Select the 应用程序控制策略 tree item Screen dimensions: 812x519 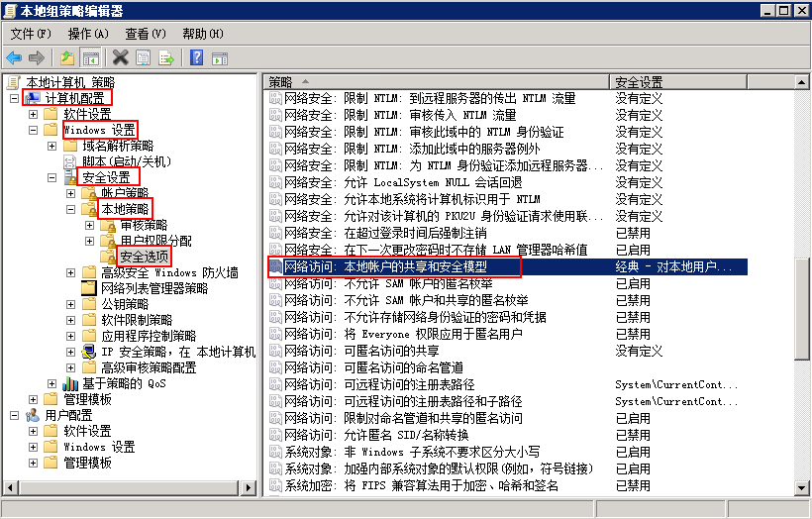pyautogui.click(x=149, y=336)
